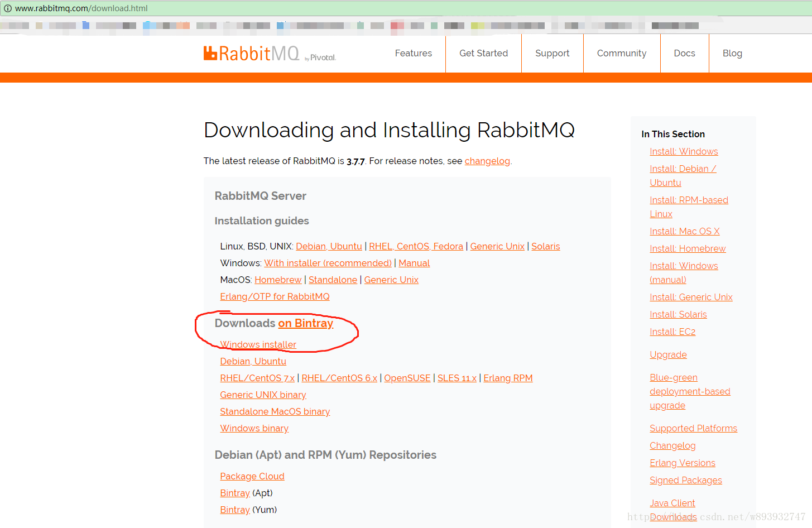Viewport: 812px width, 528px height.
Task: Open Debian, Ubuntu download link
Action: [x=253, y=361]
